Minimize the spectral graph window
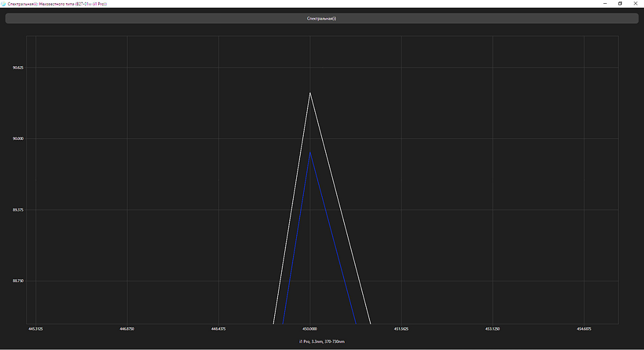Viewport: 644px width, 350px height. pos(605,4)
